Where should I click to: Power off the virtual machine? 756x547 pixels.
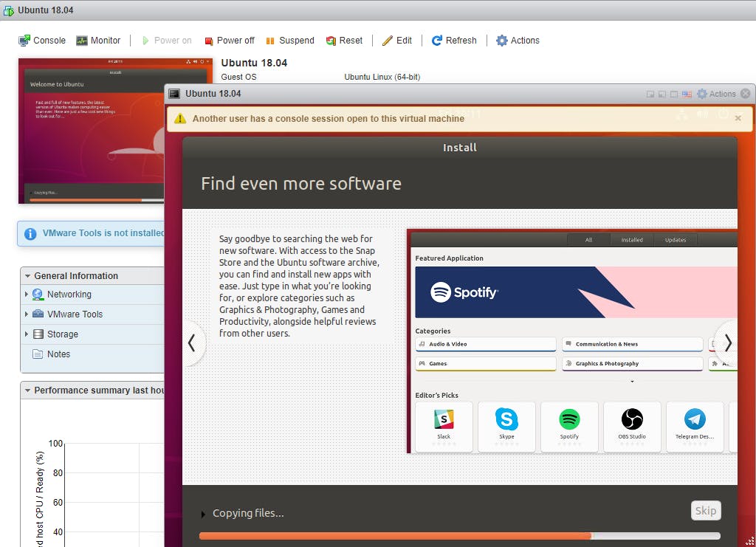point(230,41)
